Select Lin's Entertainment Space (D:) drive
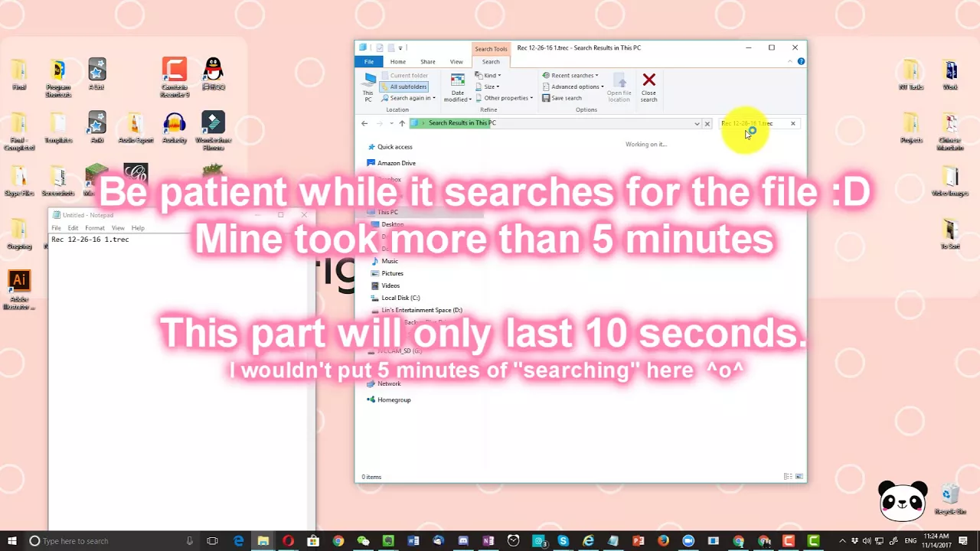Screen dimensions: 980x551 pyautogui.click(x=416, y=310)
